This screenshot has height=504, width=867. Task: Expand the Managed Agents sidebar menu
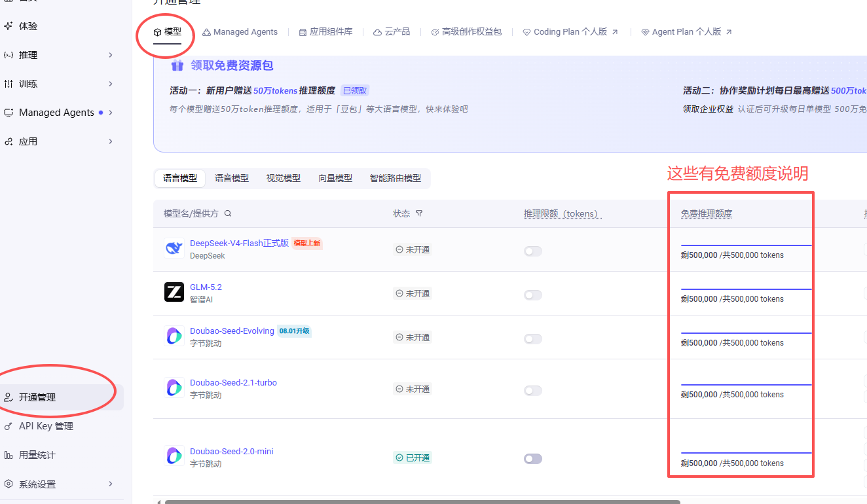[x=111, y=113]
